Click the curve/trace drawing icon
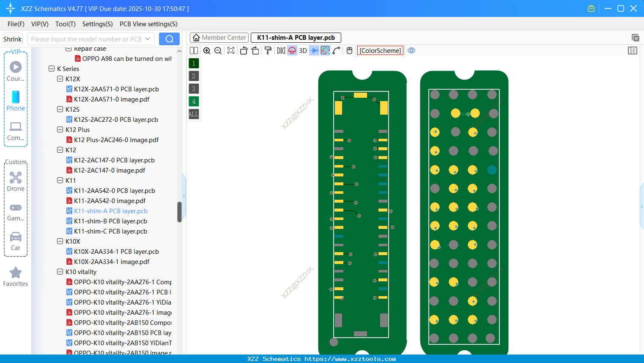The image size is (644, 363). click(x=336, y=50)
